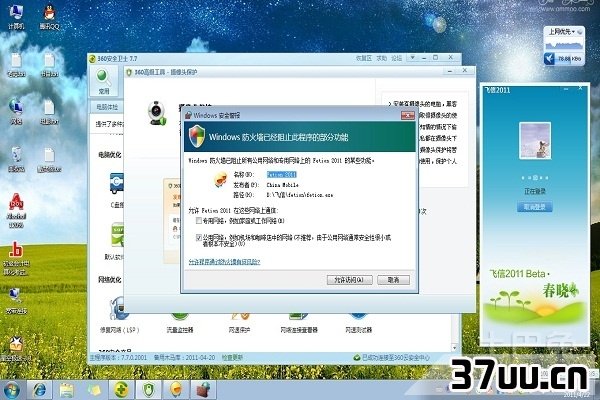Viewport: 600px width, 400px height.
Task: Click the network speed arrow icon in widget
Action: (549, 59)
